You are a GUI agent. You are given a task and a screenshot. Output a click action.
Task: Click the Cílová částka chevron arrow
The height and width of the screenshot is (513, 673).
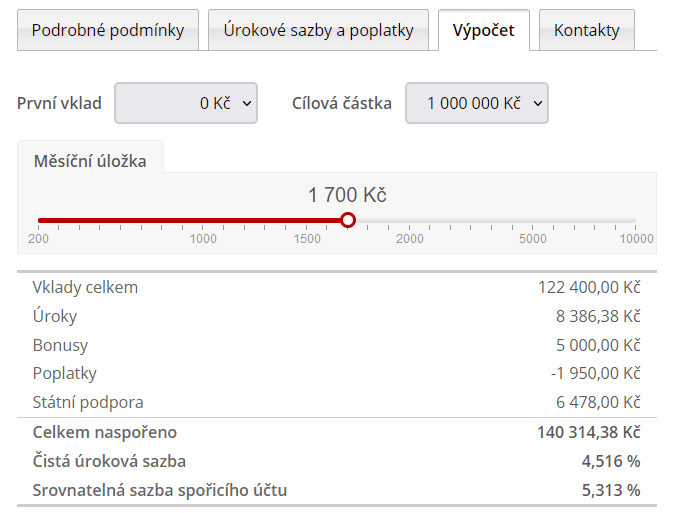coord(538,103)
